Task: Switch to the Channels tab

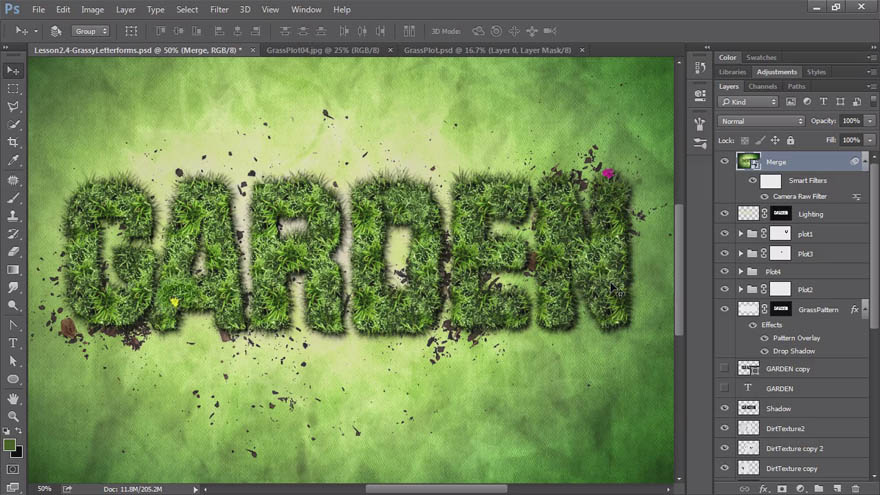Action: [763, 86]
